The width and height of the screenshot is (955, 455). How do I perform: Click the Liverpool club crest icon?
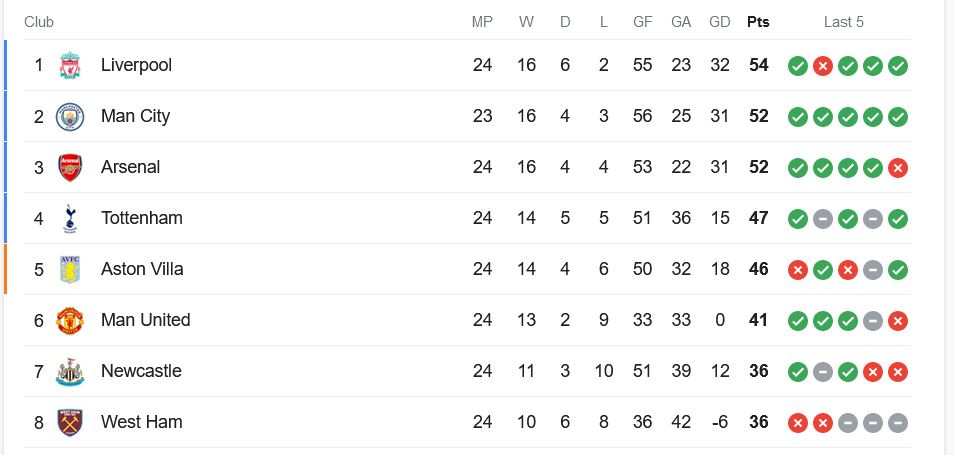coord(69,66)
